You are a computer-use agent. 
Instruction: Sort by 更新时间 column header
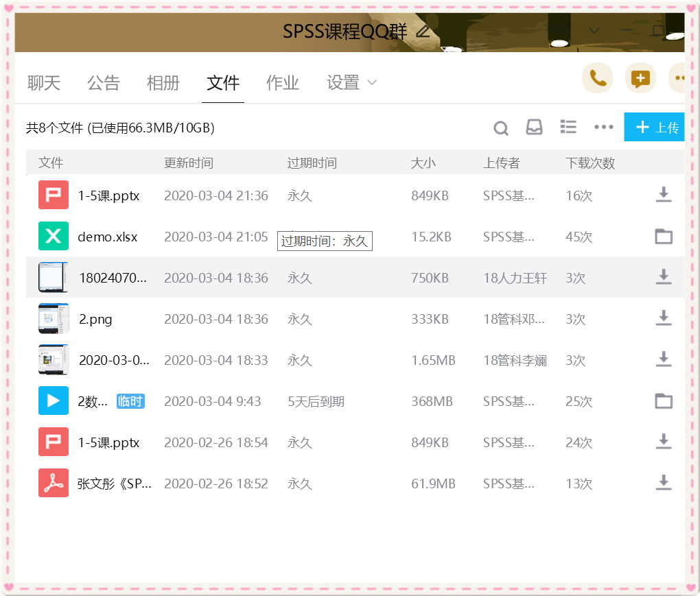tap(189, 163)
